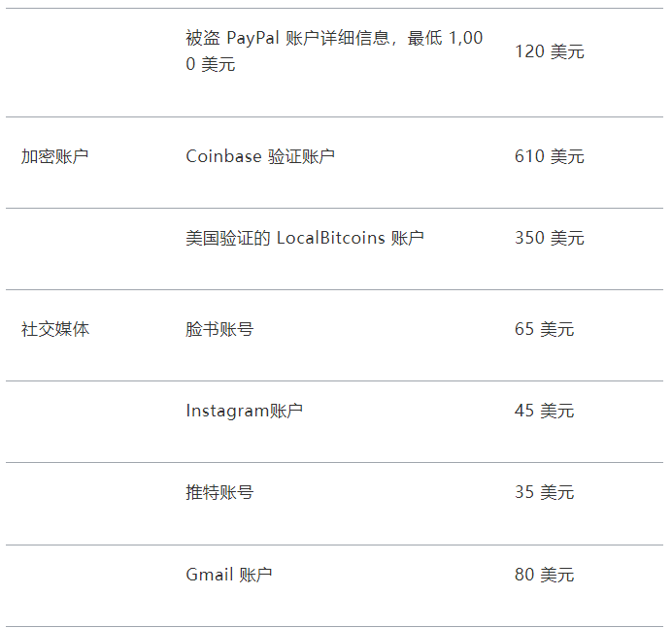672x628 pixels.
Task: Select the Coinbase 验证账户 cell
Action: point(260,156)
